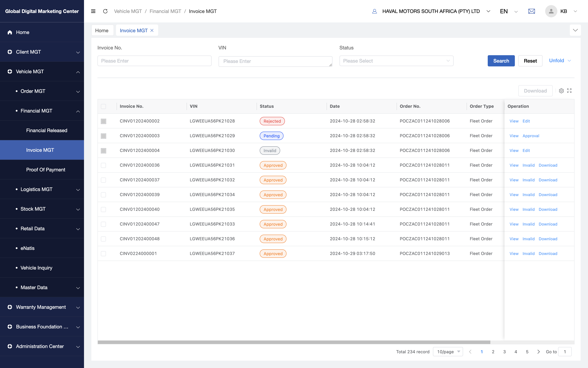Open the tabs list chevron dropdown
Screen dimensions: 588x368
pos(575,30)
